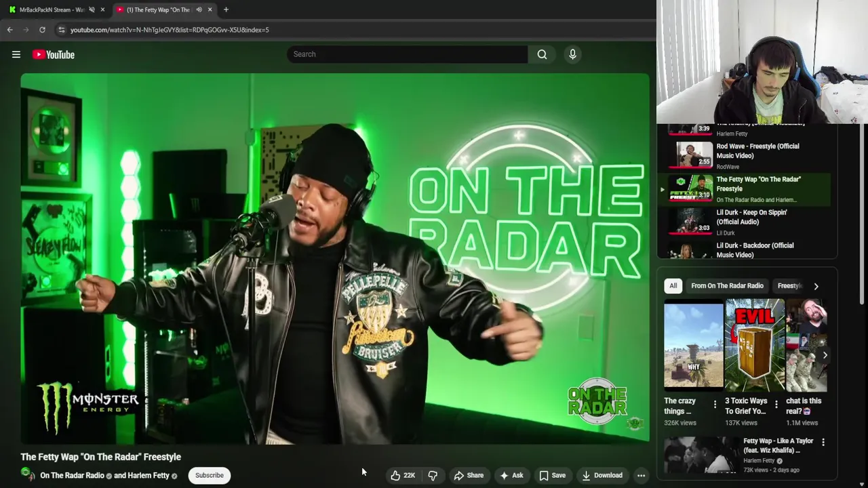868x488 pixels.
Task: Show next Shorts with arrow
Action: coord(825,355)
